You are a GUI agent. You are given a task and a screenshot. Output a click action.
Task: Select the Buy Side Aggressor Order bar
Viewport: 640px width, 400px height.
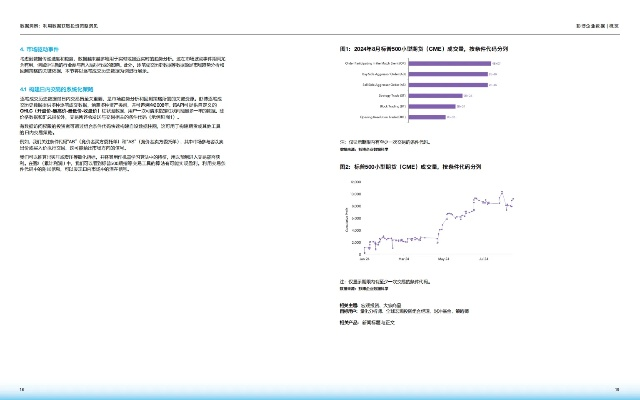click(448, 75)
